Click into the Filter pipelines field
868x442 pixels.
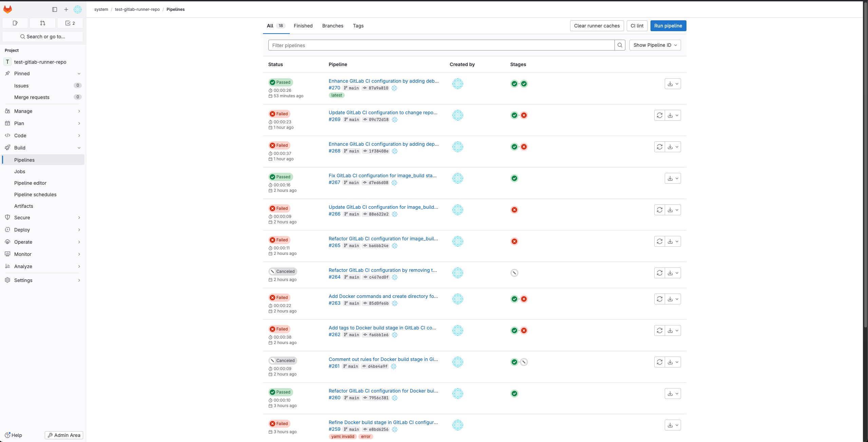coord(441,45)
